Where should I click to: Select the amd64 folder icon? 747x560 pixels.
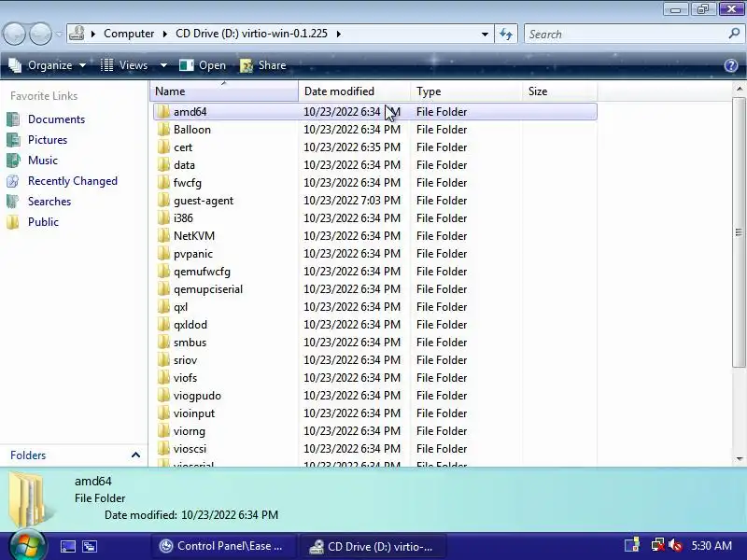163,111
